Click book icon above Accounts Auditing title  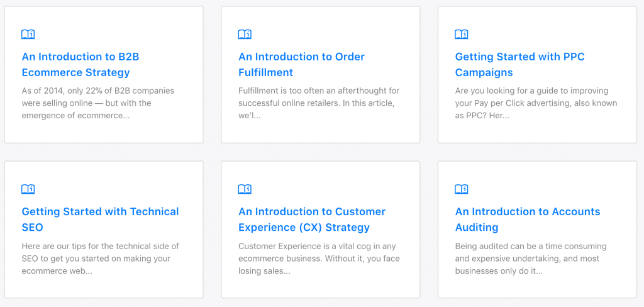tap(461, 189)
